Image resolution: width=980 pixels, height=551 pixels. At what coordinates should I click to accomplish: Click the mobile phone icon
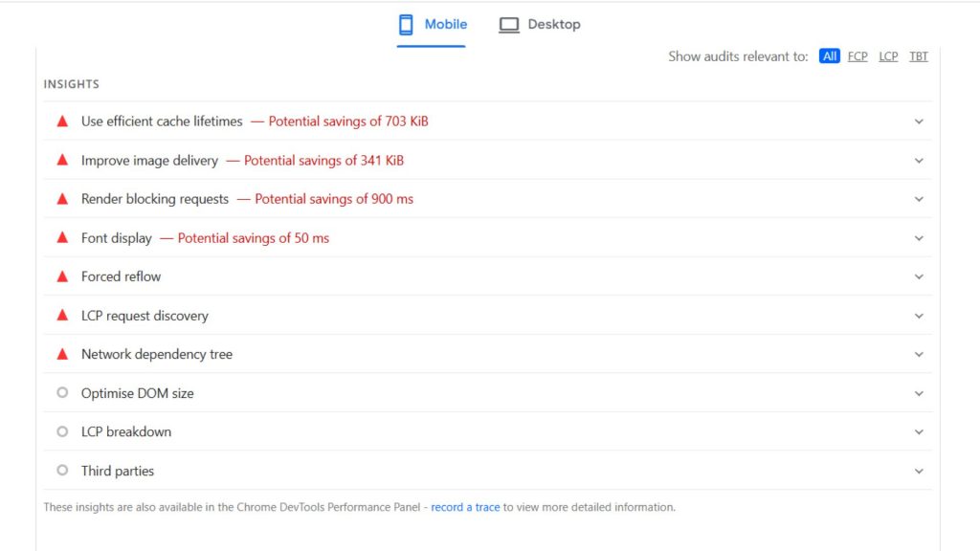tap(406, 25)
